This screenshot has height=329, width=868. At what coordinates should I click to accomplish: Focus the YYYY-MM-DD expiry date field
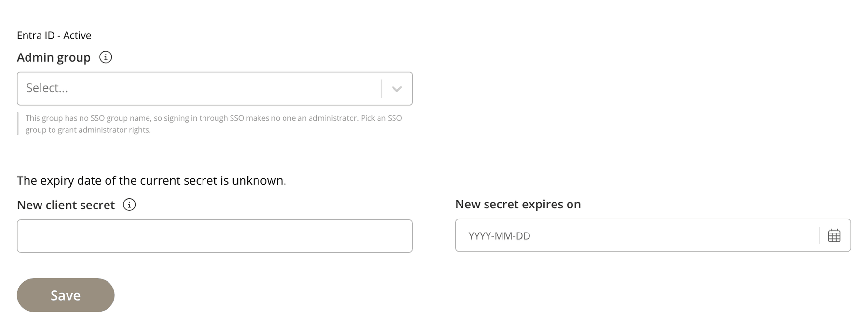pos(637,236)
